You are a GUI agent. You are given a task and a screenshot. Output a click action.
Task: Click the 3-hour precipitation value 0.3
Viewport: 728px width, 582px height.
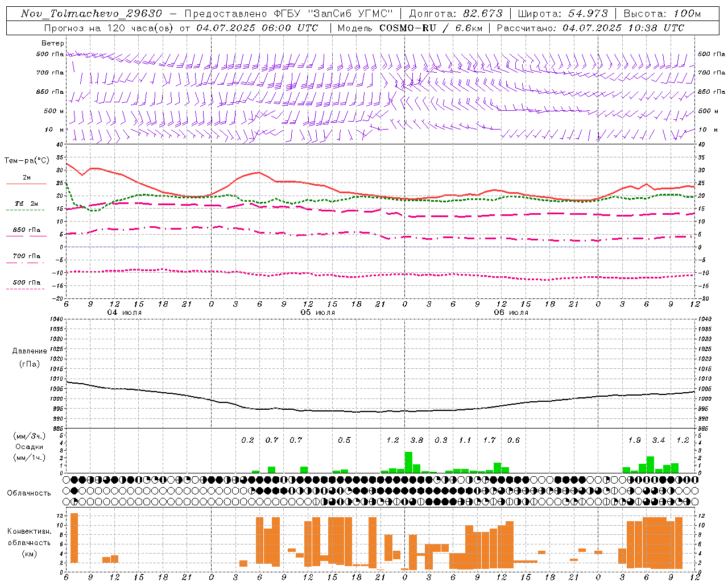(441, 440)
